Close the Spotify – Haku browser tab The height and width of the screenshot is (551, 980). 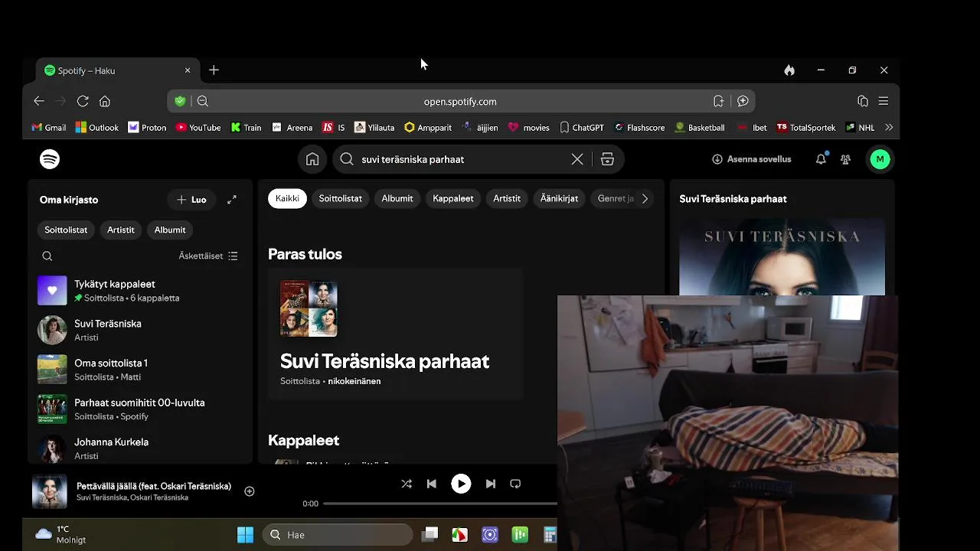188,70
